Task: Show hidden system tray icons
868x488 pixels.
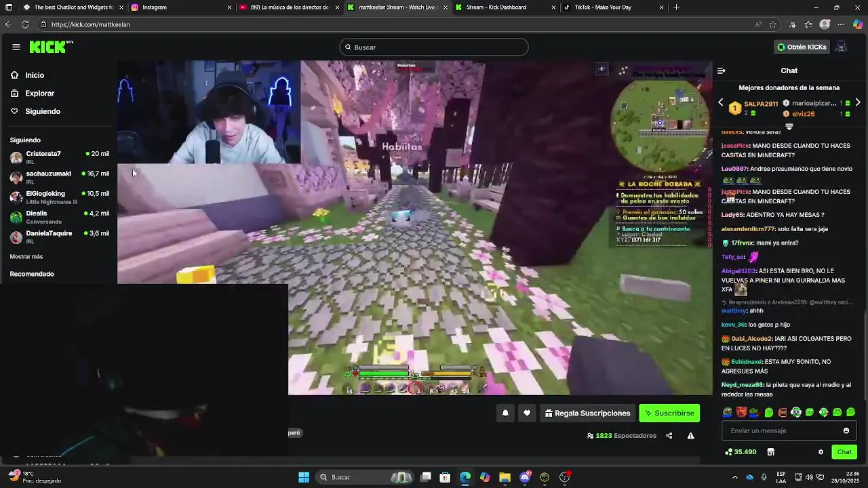Action: click(x=735, y=477)
